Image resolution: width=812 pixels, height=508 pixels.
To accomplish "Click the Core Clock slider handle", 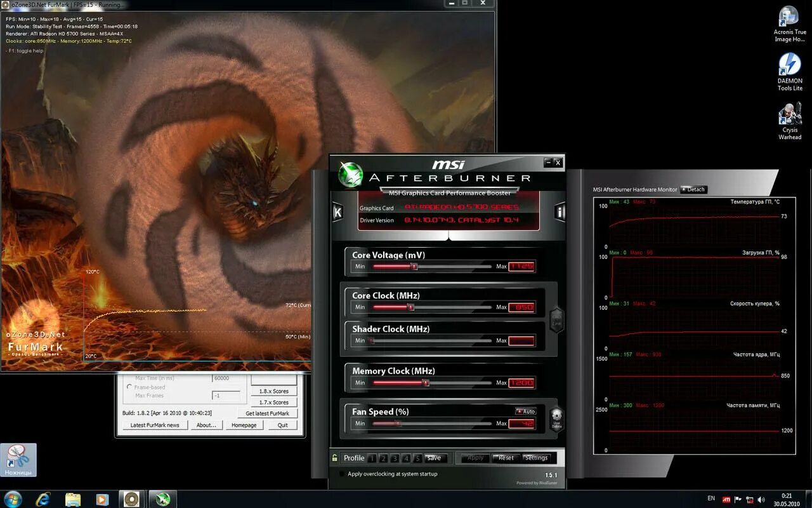I will (x=410, y=307).
